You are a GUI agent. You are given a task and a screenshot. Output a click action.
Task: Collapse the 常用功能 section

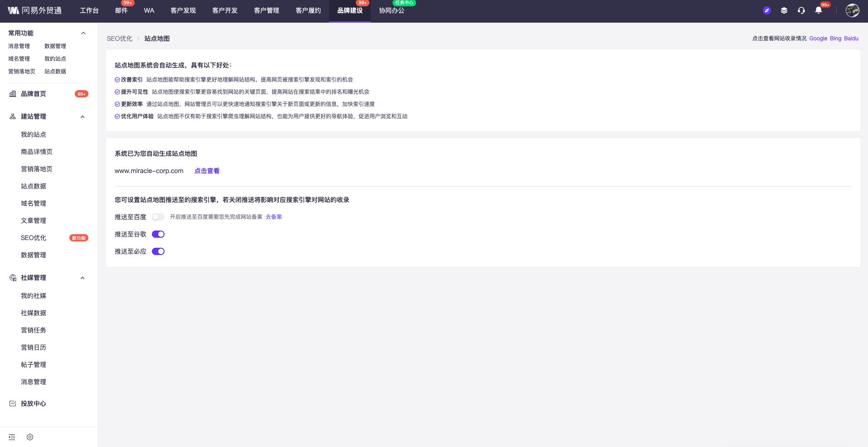pyautogui.click(x=83, y=33)
